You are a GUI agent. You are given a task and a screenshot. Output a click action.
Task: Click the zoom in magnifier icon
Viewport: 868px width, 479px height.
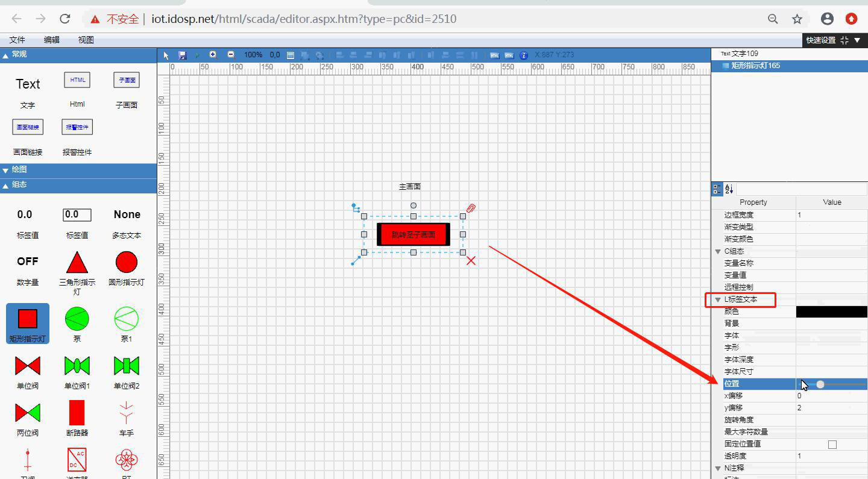tap(213, 55)
